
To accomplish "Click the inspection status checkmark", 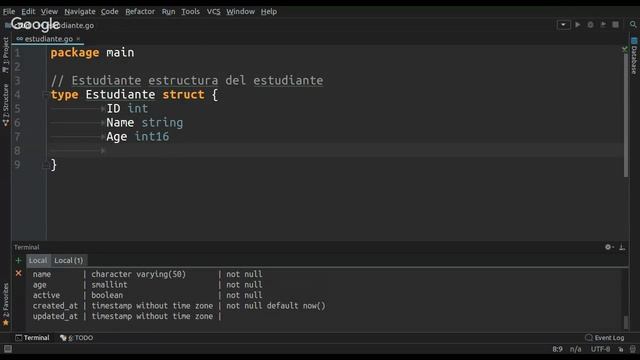I will (x=624, y=49).
